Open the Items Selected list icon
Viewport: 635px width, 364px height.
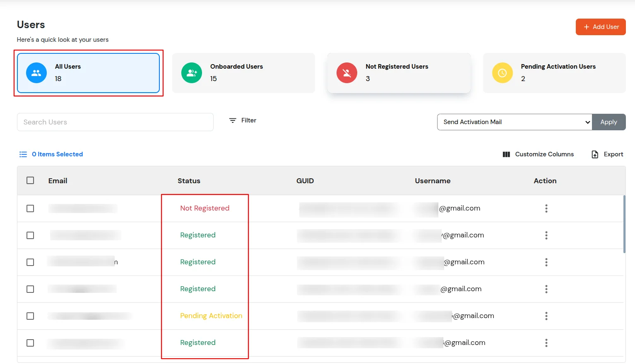tap(23, 154)
